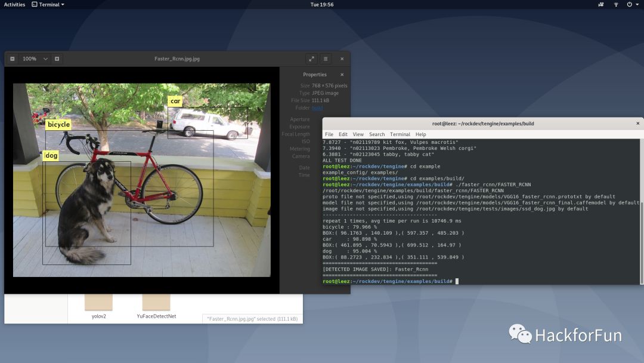Viewport: 644px width, 363px height.
Task: Click the selected file status message
Action: click(x=252, y=319)
